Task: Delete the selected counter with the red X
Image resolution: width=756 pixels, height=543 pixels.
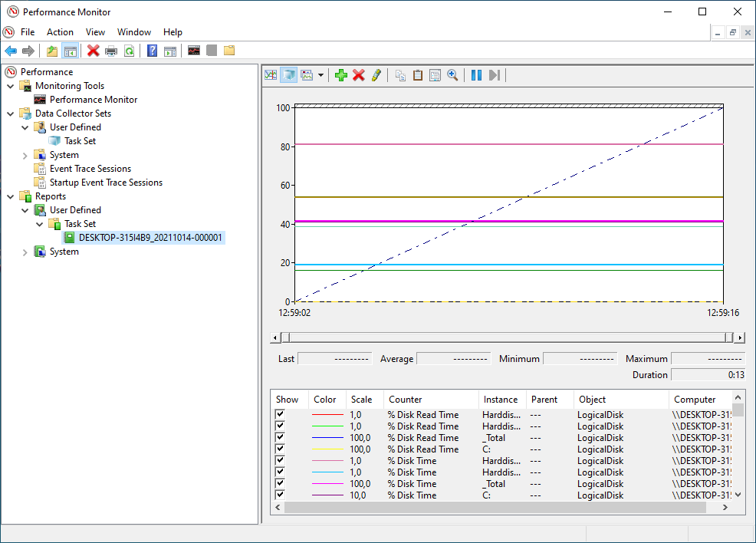Action: [359, 74]
